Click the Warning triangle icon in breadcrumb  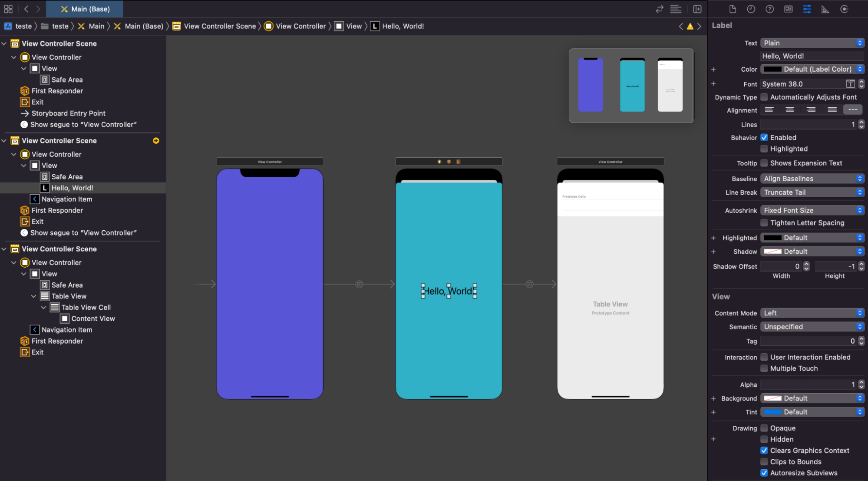(690, 26)
